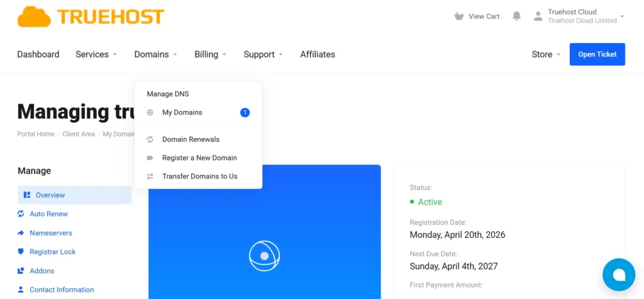Open the notifications bell
The width and height of the screenshot is (644, 299).
coord(517,16)
